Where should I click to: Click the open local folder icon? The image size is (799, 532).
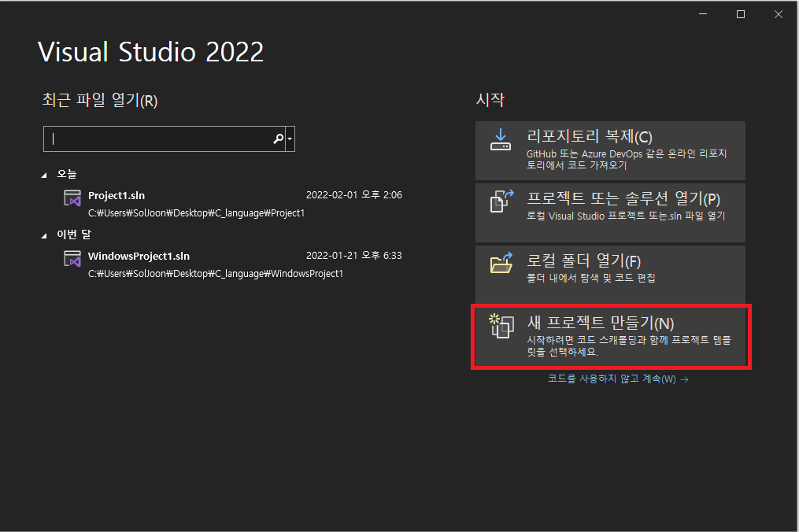501,263
